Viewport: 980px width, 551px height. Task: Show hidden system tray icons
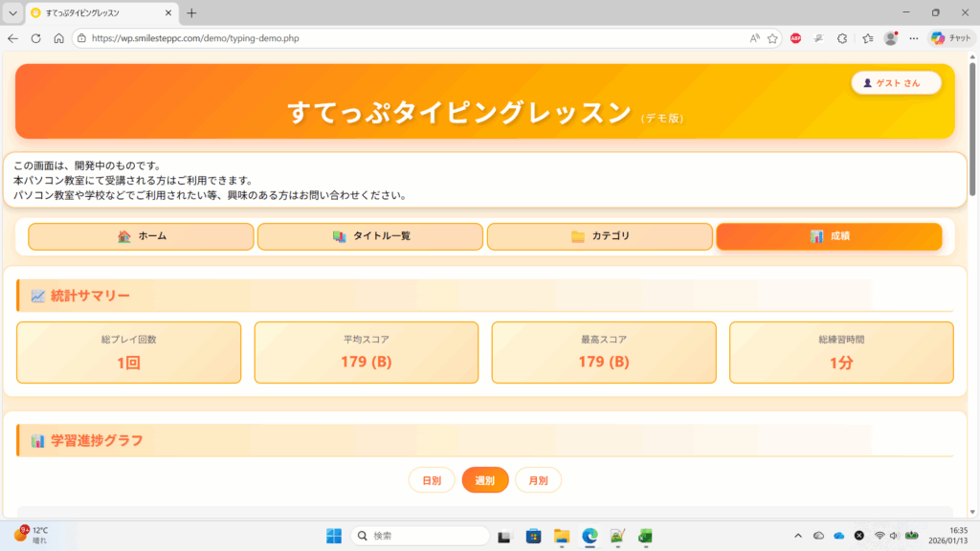pyautogui.click(x=798, y=536)
